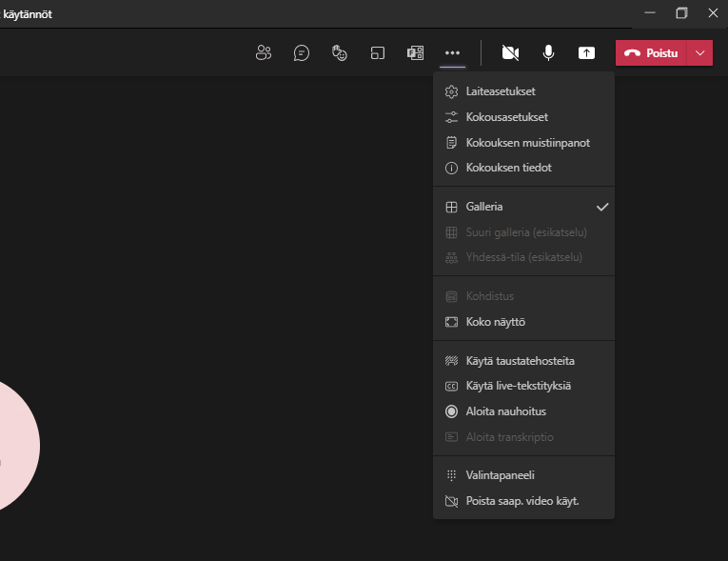This screenshot has width=728, height=561.
Task: Close the Teams meeting window
Action: pyautogui.click(x=713, y=13)
